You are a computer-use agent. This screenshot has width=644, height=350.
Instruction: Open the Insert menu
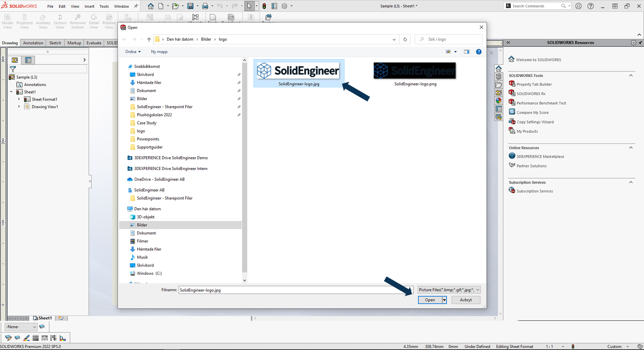tap(89, 6)
